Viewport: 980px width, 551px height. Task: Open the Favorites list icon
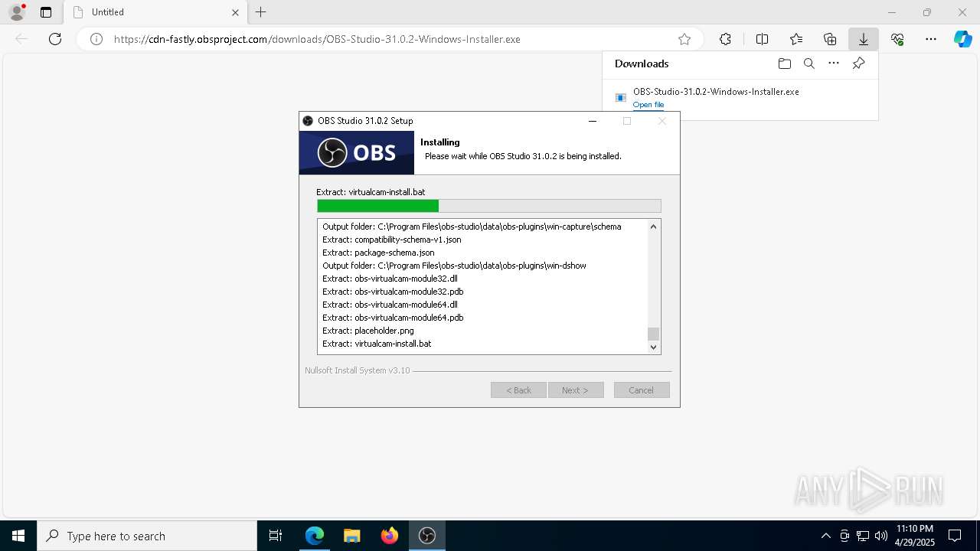coord(796,39)
